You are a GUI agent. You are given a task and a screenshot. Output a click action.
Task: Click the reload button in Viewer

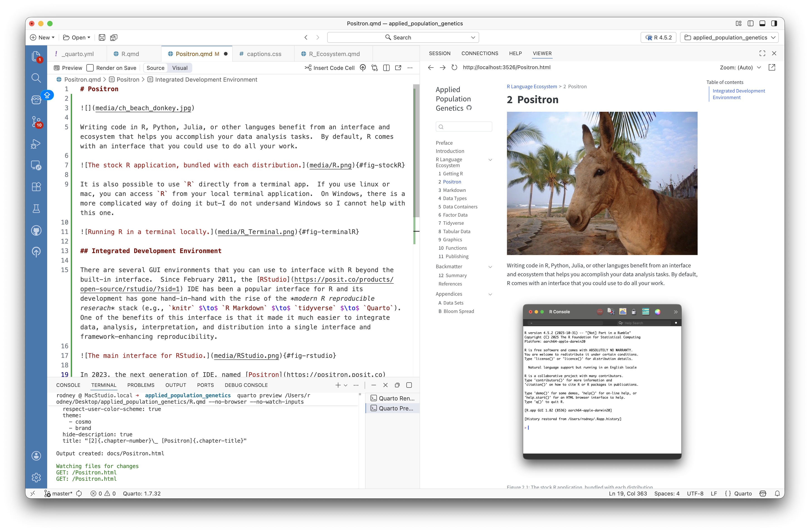(x=454, y=67)
